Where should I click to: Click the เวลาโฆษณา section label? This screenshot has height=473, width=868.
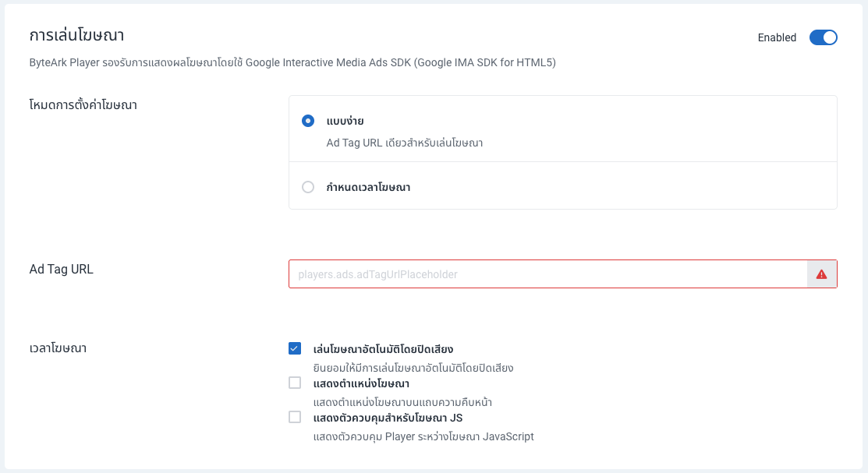[x=58, y=348]
